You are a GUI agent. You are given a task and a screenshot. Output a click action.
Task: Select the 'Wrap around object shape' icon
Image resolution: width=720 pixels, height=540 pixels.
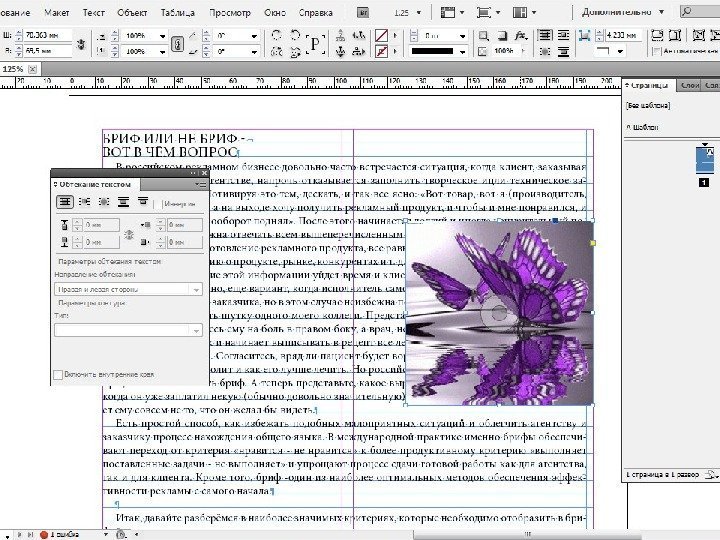click(104, 202)
